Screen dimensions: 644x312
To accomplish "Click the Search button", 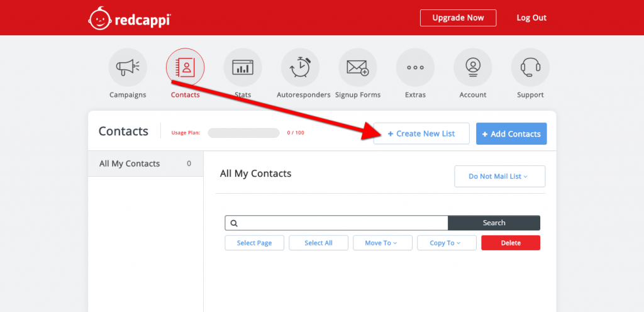I will point(494,223).
